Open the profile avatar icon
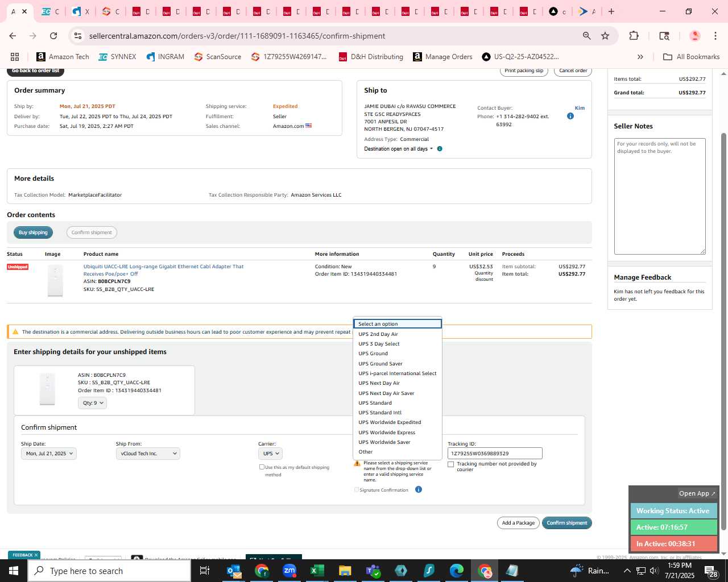Viewport: 728px width, 582px height. [x=694, y=36]
